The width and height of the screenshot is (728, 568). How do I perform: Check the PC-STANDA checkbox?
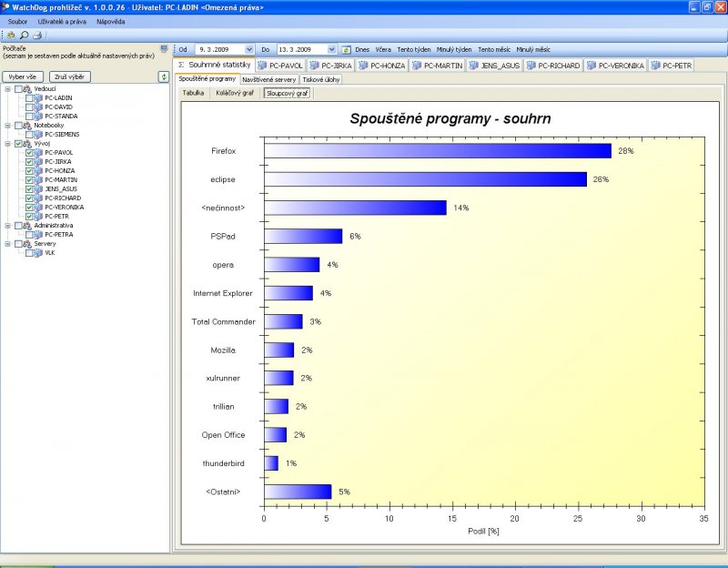click(29, 117)
